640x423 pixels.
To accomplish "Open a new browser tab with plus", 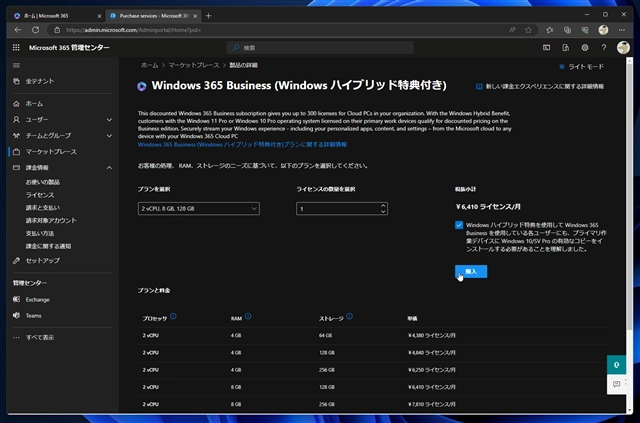I will click(x=209, y=16).
